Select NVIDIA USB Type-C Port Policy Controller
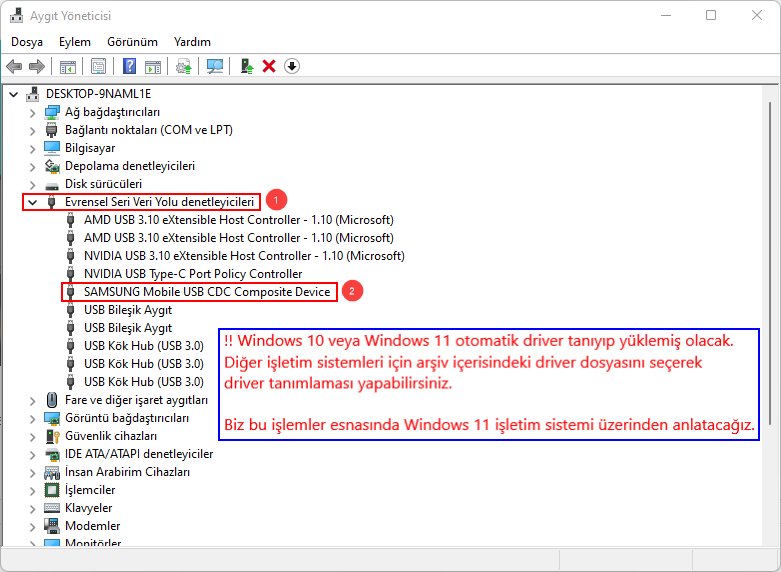The width and height of the screenshot is (781, 572). point(193,274)
